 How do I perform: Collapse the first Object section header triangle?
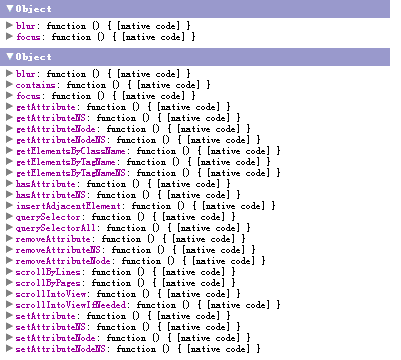[9, 8]
